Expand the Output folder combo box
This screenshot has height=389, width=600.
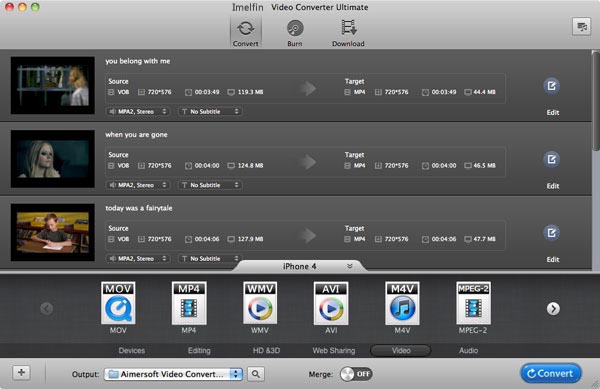point(173,374)
